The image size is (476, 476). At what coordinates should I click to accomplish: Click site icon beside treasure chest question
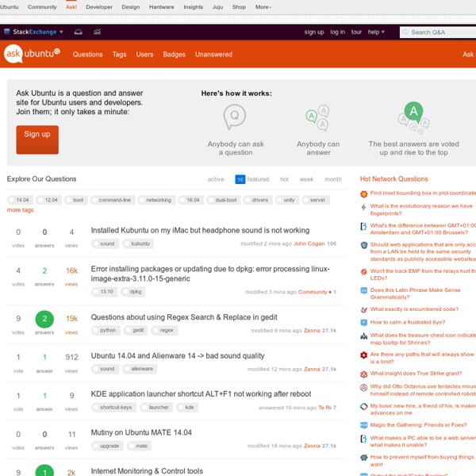point(363,336)
